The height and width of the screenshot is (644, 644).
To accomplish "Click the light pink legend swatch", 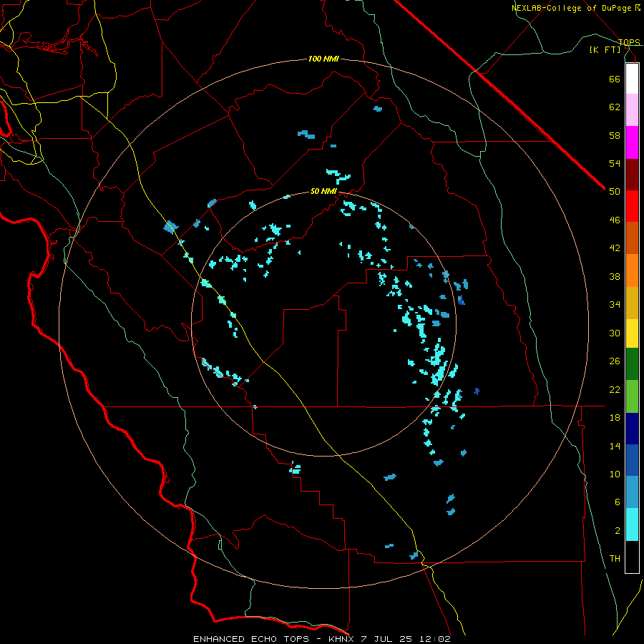I will point(632,109).
